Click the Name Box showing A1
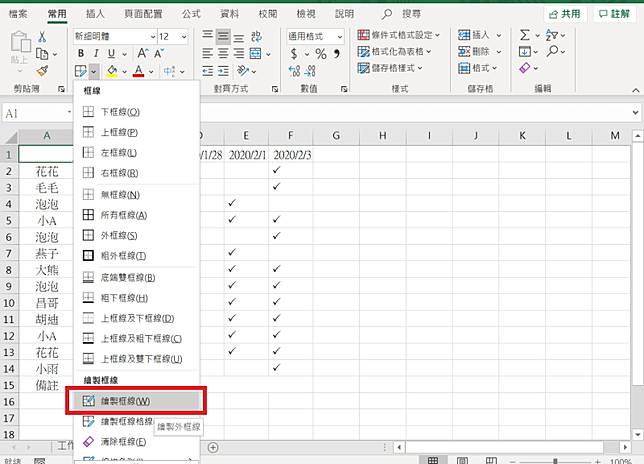644x464 pixels. coord(36,113)
